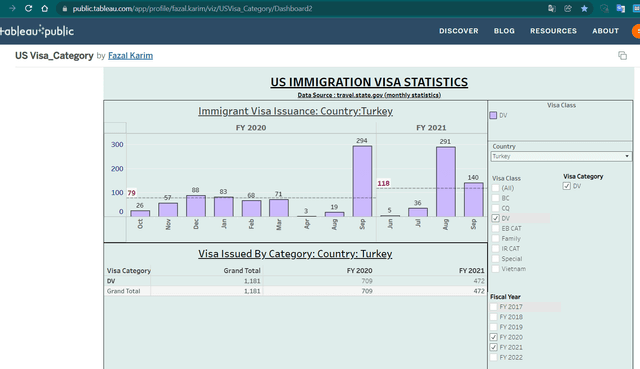The height and width of the screenshot is (369, 640).
Task: Click the translate page icon in address bar
Action: tap(551, 9)
